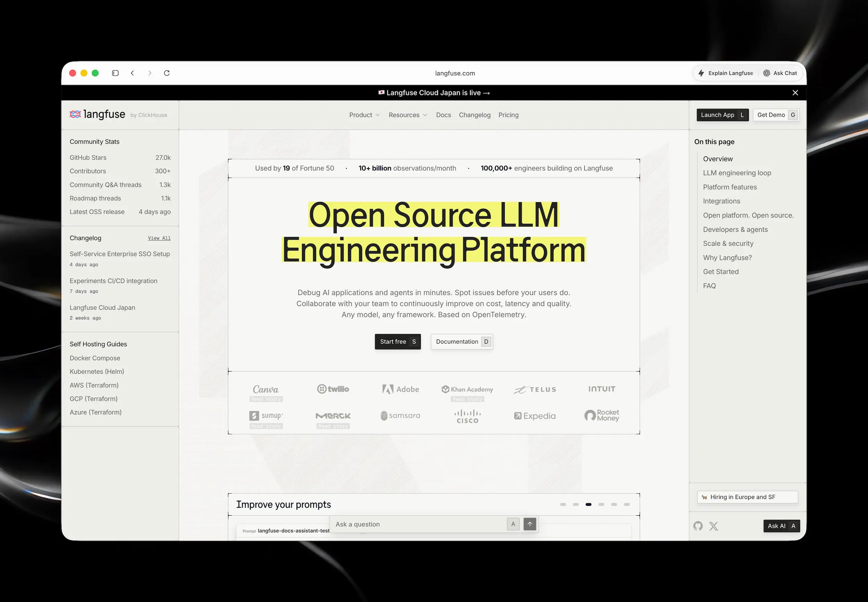Reload the page with the refresh icon
The height and width of the screenshot is (602, 868).
click(x=167, y=73)
